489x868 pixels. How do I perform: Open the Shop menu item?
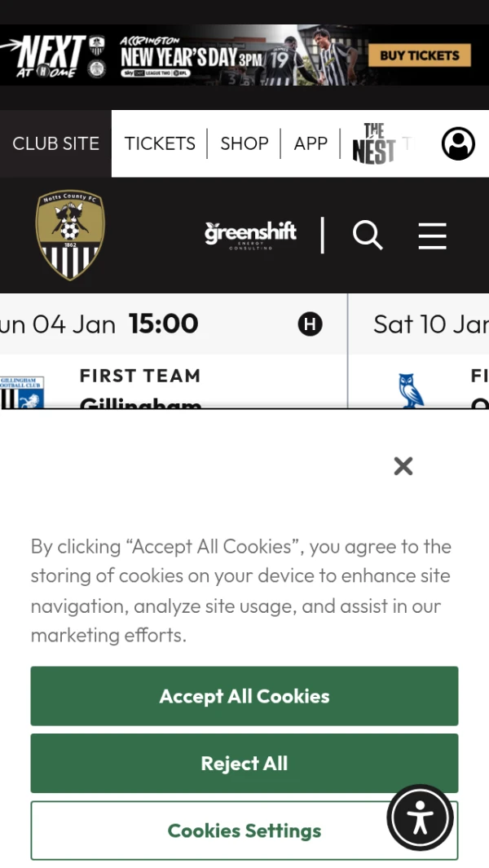(244, 143)
